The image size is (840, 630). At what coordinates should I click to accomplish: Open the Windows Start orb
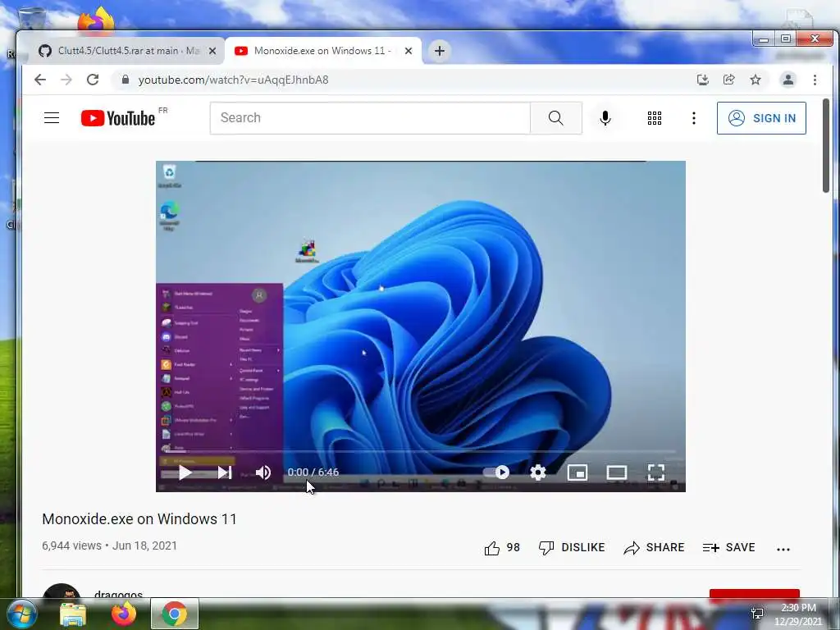[x=21, y=614]
